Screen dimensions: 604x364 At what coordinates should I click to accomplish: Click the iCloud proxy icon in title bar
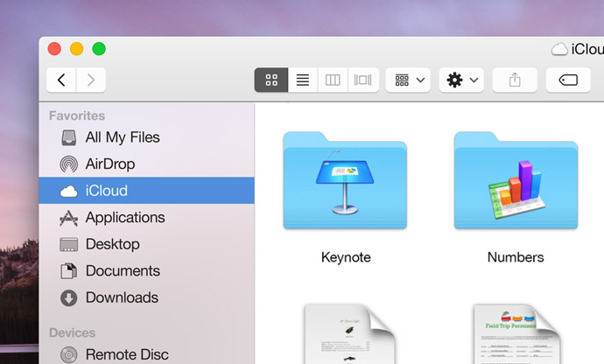point(559,49)
